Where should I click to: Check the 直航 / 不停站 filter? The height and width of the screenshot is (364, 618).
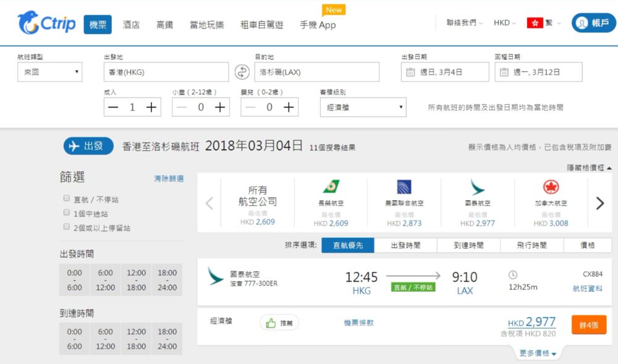(x=67, y=198)
